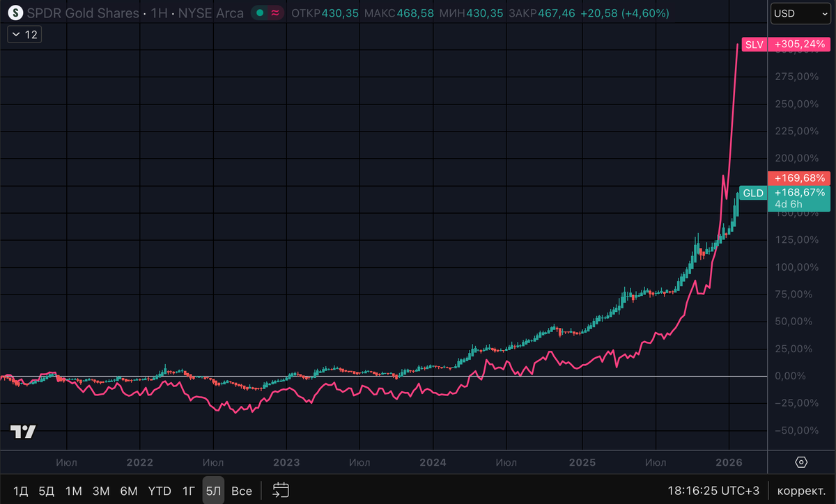Click the +20,58 (+4,60%) change value
Viewport: 836px width, 504px height.
(x=626, y=13)
